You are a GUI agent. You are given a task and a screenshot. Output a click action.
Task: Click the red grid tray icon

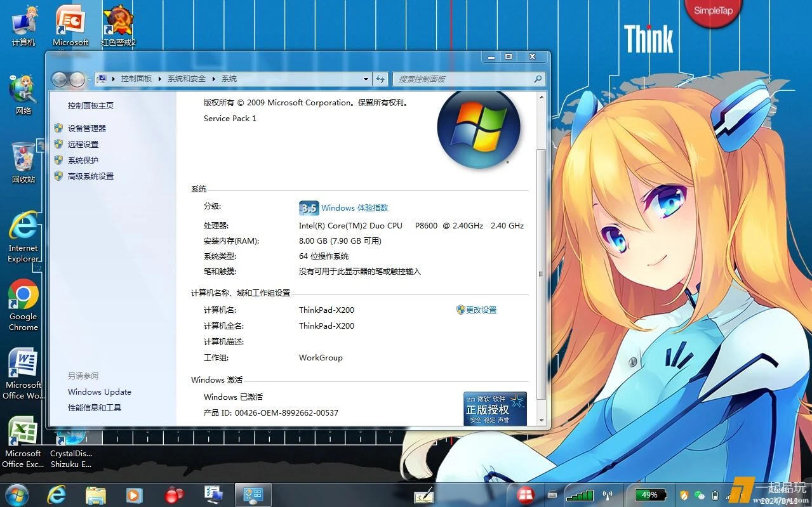(x=525, y=495)
